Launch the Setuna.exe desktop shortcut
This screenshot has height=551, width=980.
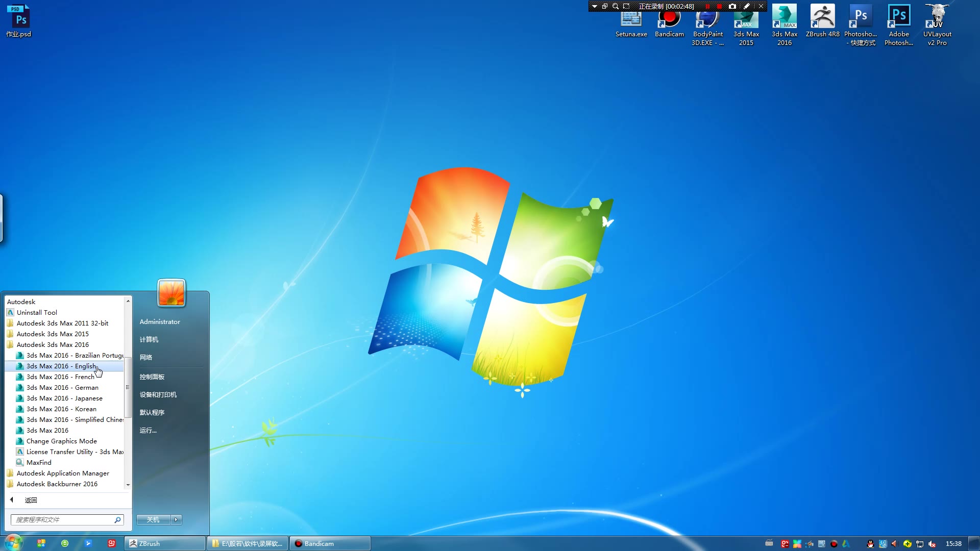(631, 26)
